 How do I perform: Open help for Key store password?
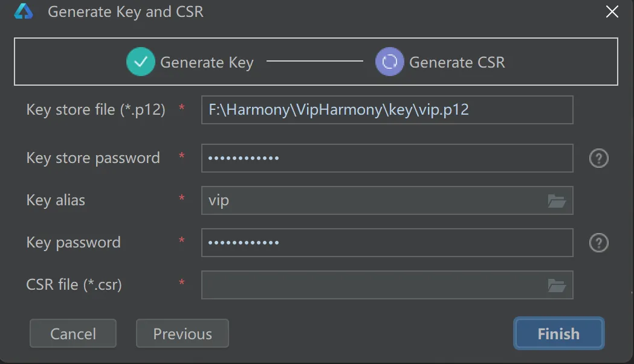click(x=598, y=158)
